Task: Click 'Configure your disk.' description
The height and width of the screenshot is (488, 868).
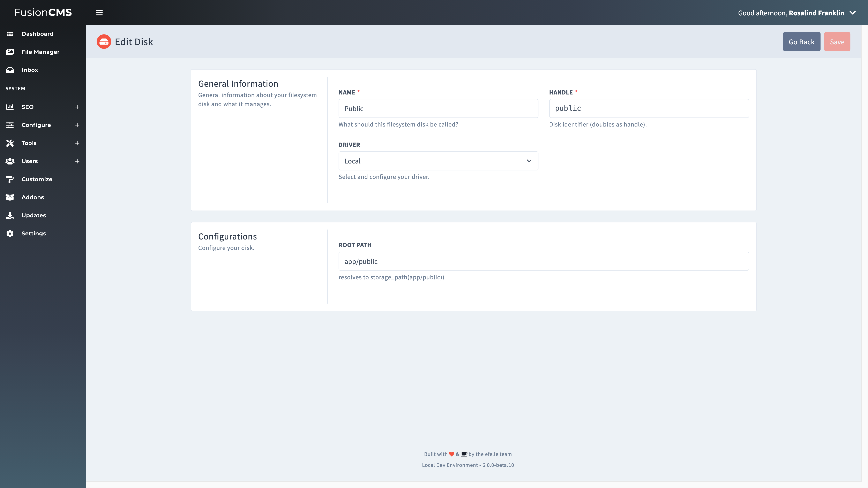Action: click(226, 248)
